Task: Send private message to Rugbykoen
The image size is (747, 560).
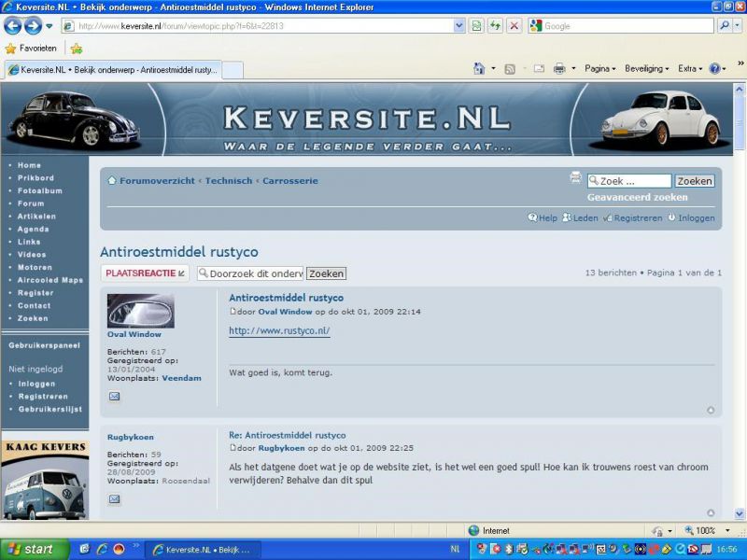Action: [114, 499]
